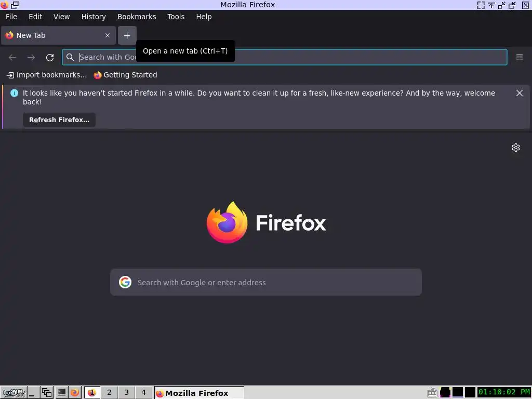The width and height of the screenshot is (532, 399).
Task: Open the Getting Started bookmark
Action: point(125,75)
